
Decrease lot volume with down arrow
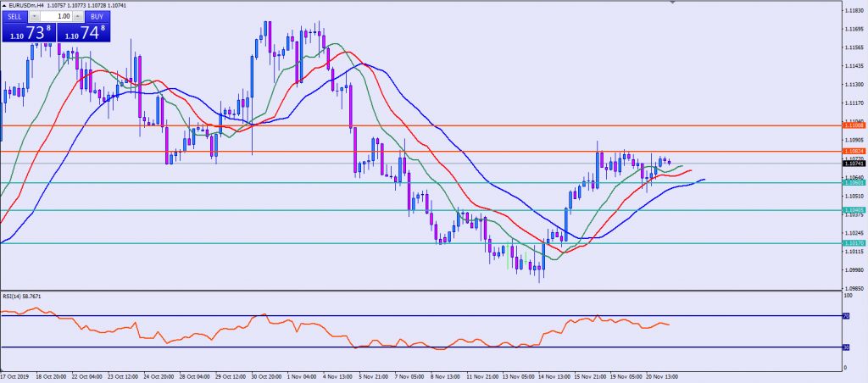35,16
